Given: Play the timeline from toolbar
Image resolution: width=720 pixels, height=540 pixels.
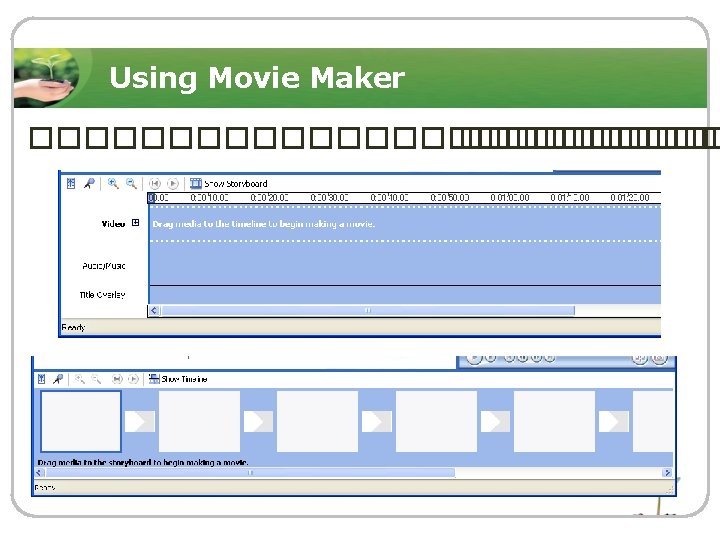Looking at the screenshot, I should pos(173,184).
